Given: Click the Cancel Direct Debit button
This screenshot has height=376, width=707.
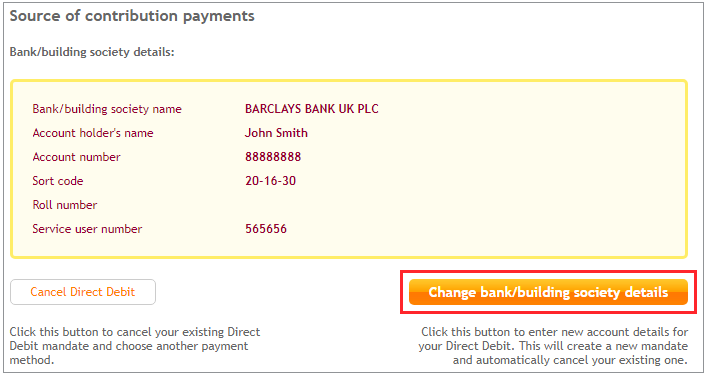Looking at the screenshot, I should click(x=83, y=292).
